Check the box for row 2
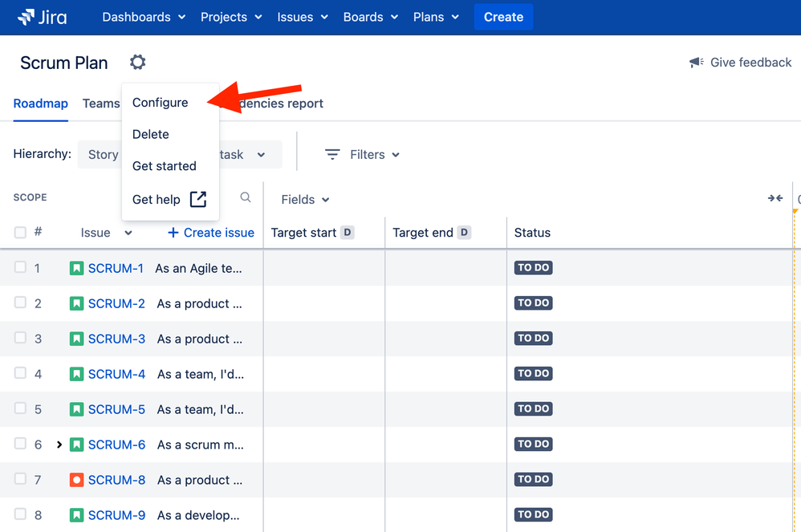 [20, 303]
